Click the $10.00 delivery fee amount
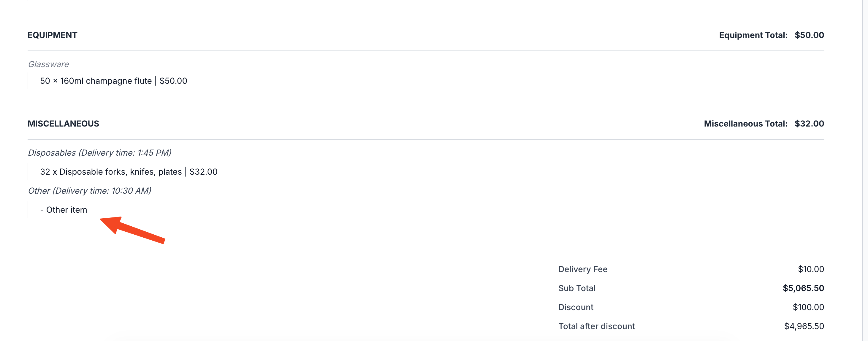868x341 pixels. coord(811,269)
